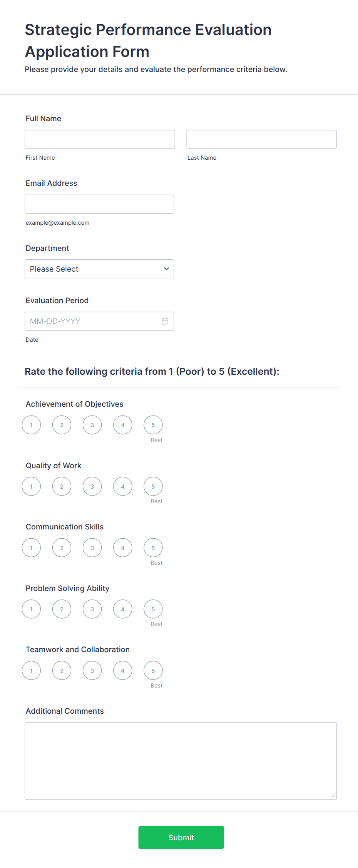Rate Teamwork and Collaboration as 5

[153, 671]
